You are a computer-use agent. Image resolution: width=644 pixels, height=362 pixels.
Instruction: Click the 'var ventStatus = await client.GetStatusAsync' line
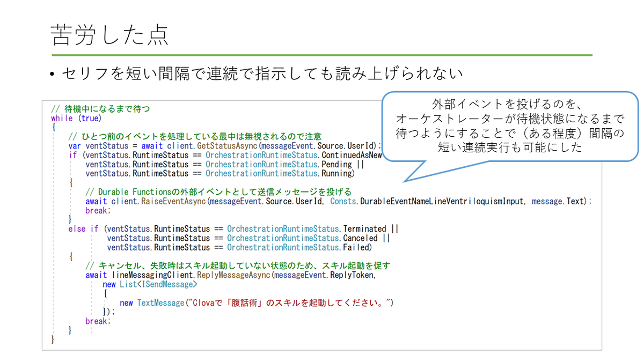point(225,146)
